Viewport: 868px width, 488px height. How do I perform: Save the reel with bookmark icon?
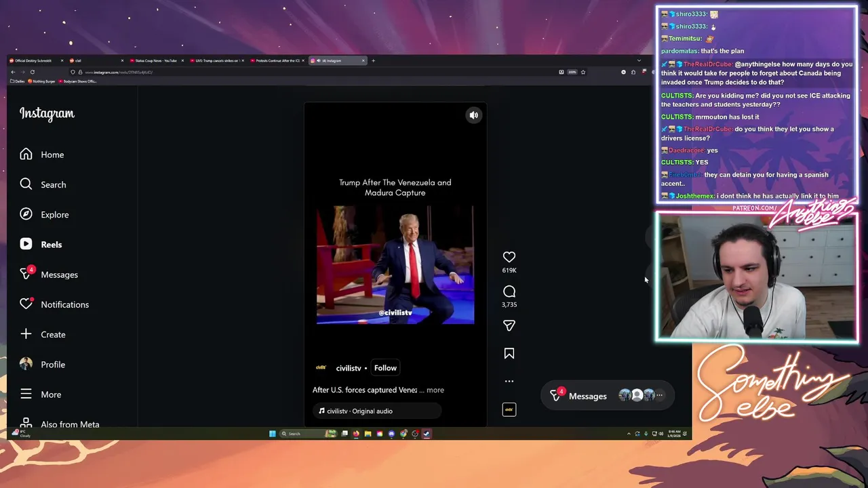509,353
